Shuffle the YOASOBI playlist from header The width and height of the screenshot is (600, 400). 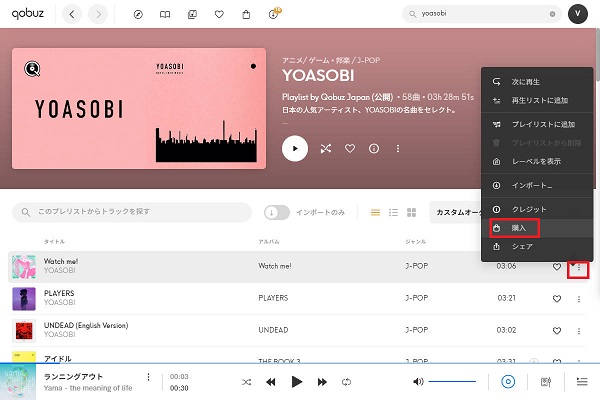tap(326, 149)
